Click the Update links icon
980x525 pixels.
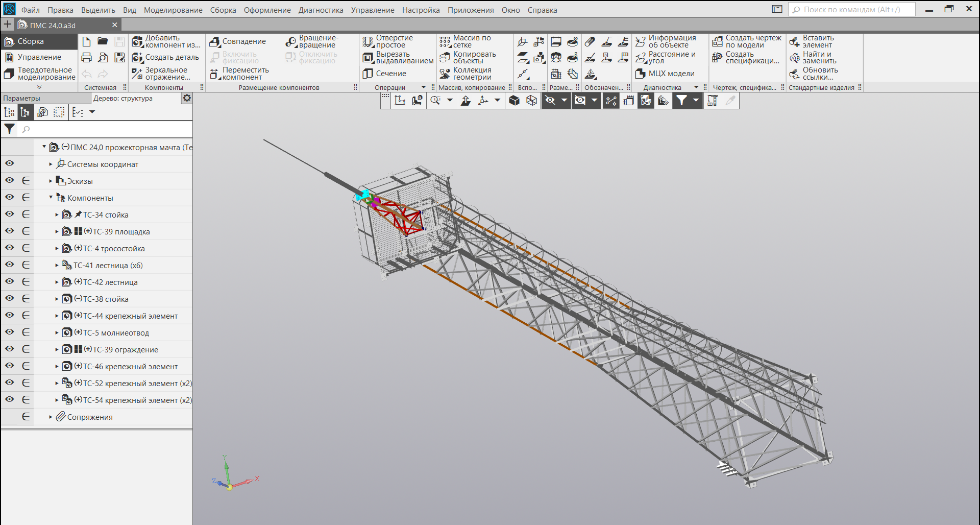click(x=794, y=74)
